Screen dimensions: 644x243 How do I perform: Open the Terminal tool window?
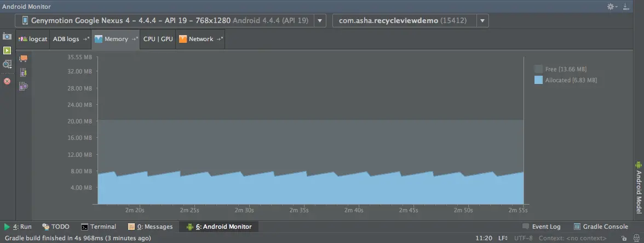[99, 227]
